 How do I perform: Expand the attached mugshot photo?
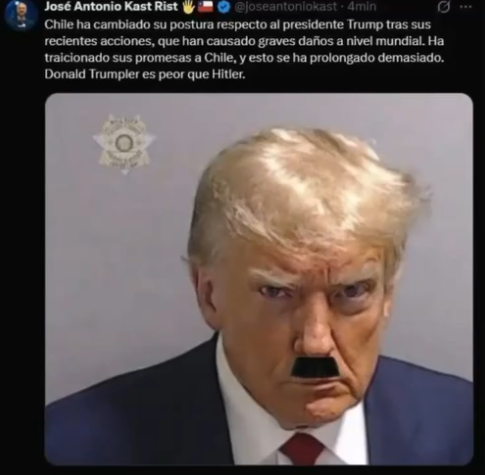point(259,279)
